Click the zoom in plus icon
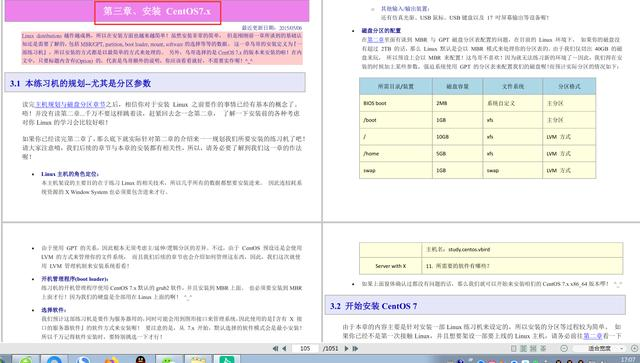Image resolution: width=640 pixels, height=363 pixels. 635,348
